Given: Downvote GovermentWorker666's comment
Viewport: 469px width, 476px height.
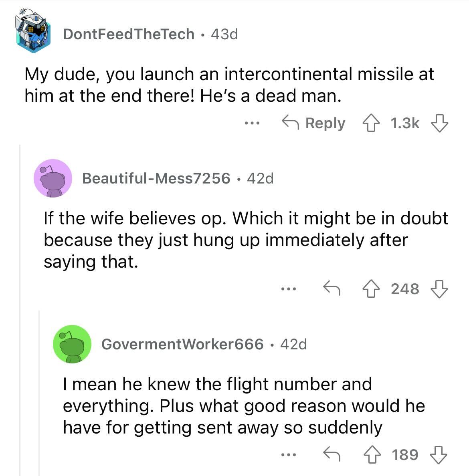Looking at the screenshot, I should [x=438, y=454].
